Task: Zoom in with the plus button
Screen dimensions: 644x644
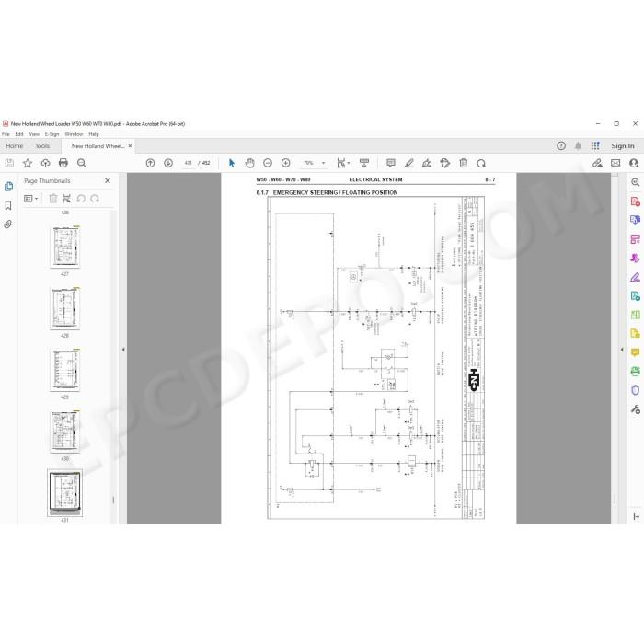Action: pyautogui.click(x=286, y=163)
